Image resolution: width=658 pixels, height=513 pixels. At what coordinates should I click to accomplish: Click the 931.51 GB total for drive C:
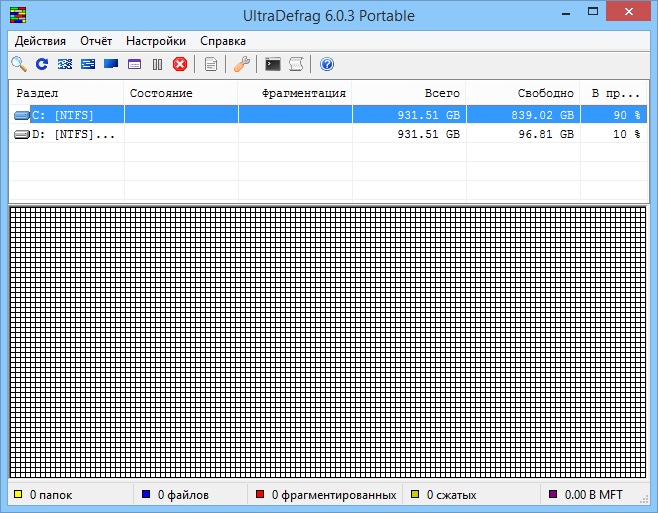(x=429, y=115)
